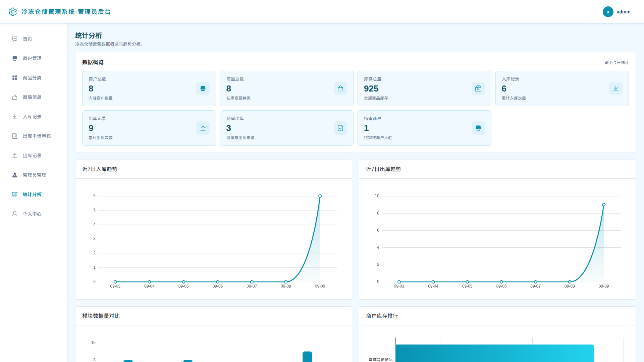
Task: Click the 商品分类 grid icon in sidebar
Action: point(15,78)
